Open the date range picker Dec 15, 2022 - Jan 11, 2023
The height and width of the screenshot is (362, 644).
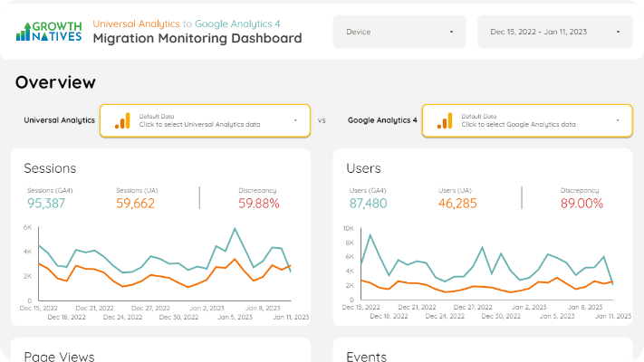click(x=554, y=32)
